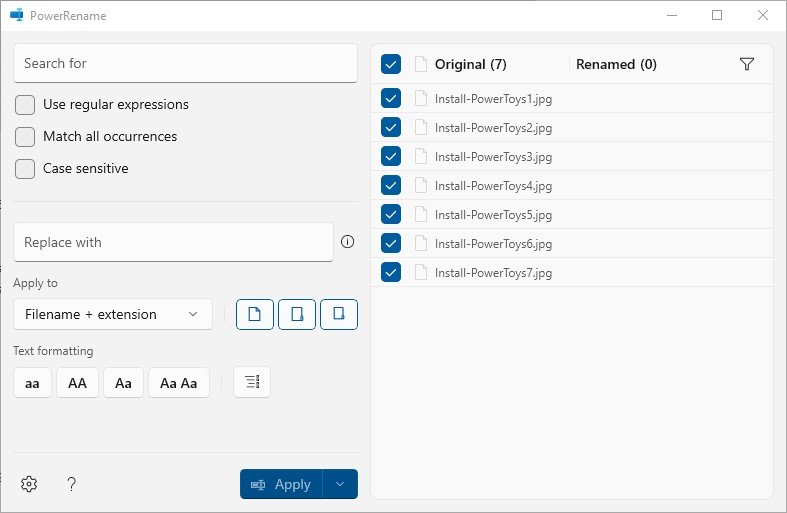The width and height of the screenshot is (787, 513).
Task: Click the info icon beside Replace with
Action: (x=347, y=242)
